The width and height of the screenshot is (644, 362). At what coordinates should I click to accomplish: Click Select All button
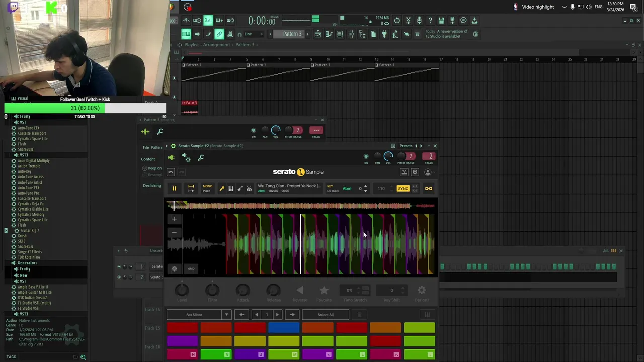coord(326,315)
